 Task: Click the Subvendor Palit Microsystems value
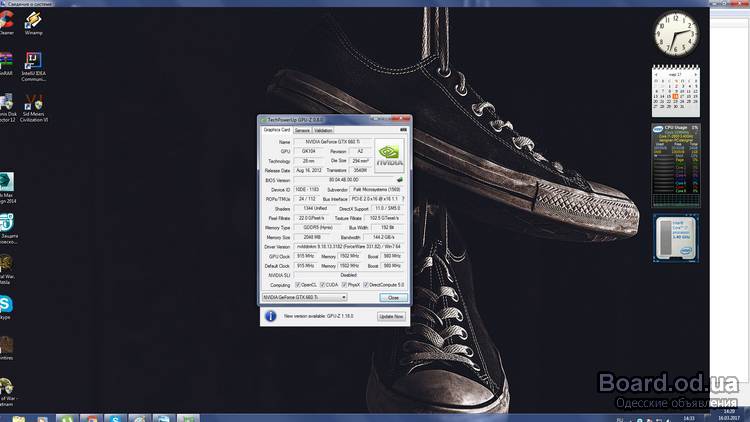[x=377, y=189]
